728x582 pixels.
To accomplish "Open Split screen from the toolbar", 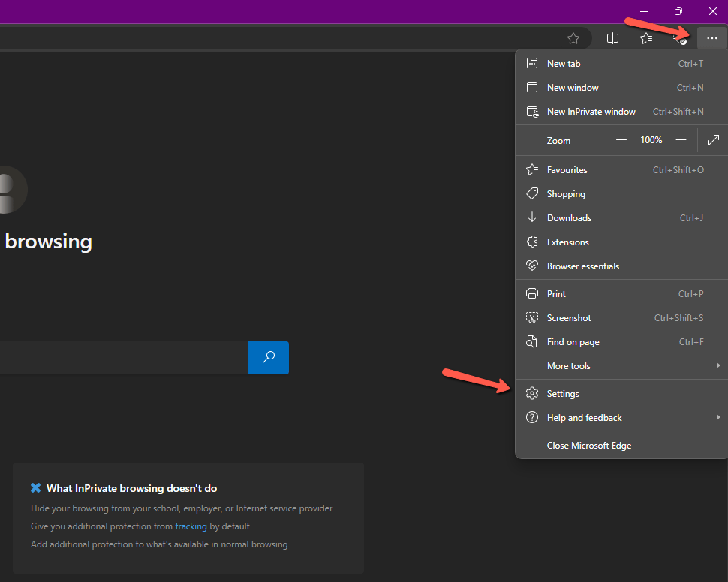I will pyautogui.click(x=612, y=38).
